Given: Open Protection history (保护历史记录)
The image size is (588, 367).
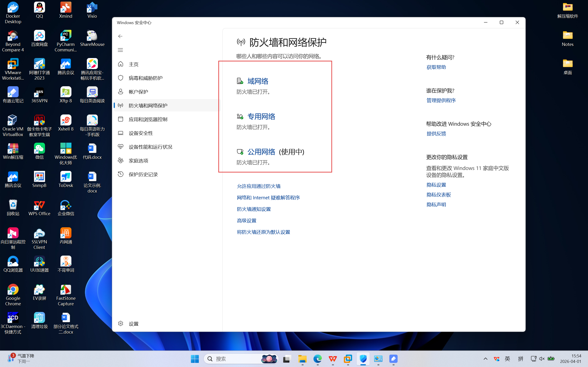Looking at the screenshot, I should point(143,174).
